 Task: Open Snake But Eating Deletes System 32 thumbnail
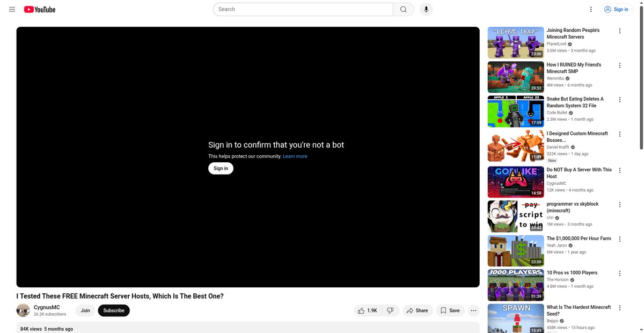pos(516,111)
